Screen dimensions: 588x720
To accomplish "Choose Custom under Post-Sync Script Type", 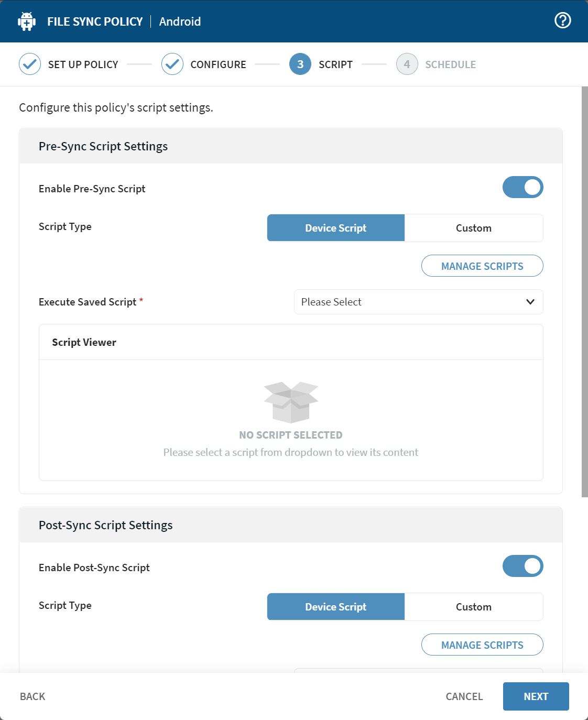I will coord(473,606).
